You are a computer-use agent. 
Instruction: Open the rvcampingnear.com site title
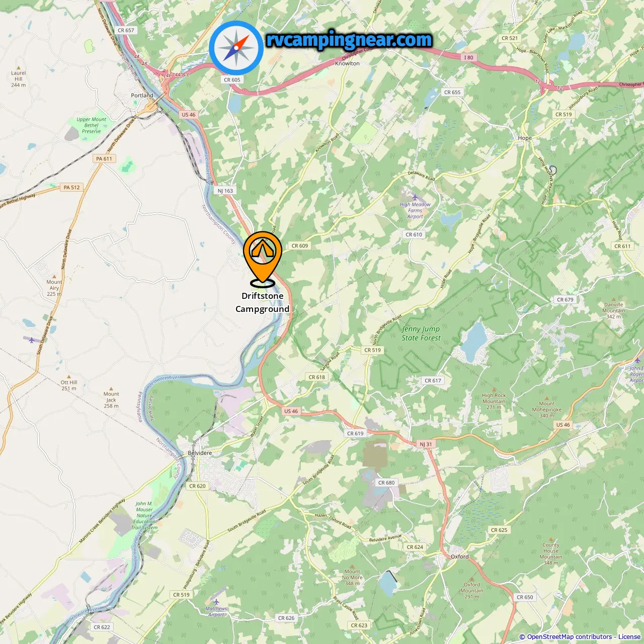349,40
